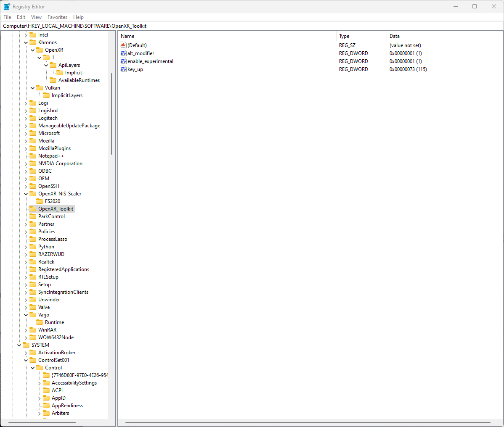Open the Help menu
The height and width of the screenshot is (427, 504).
coord(78,17)
